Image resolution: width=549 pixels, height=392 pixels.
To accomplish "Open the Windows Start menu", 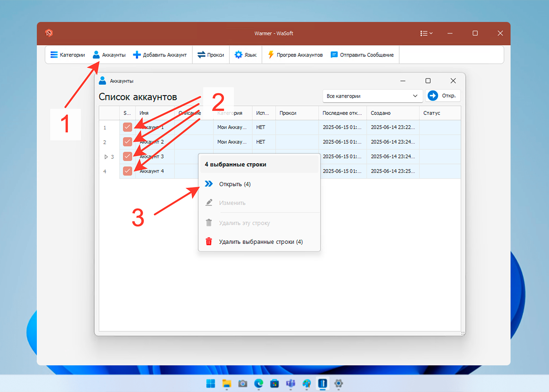I will click(x=211, y=383).
